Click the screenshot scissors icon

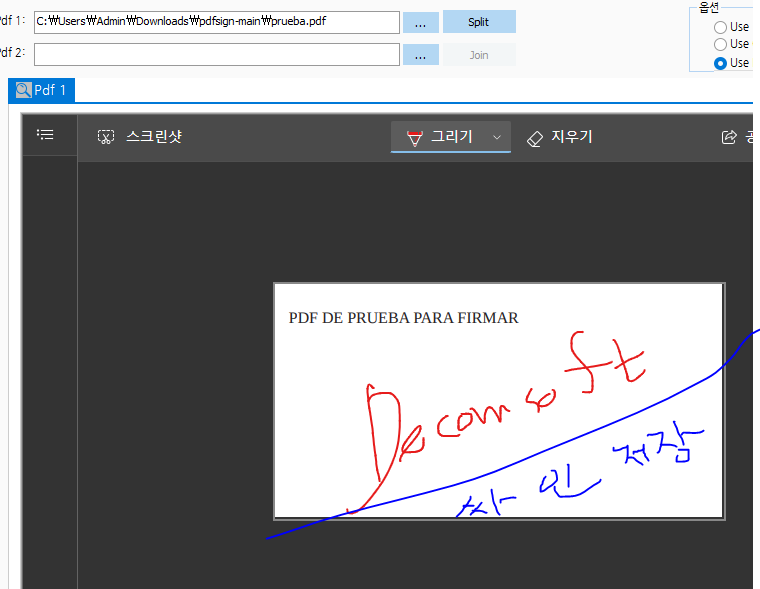pyautogui.click(x=106, y=137)
